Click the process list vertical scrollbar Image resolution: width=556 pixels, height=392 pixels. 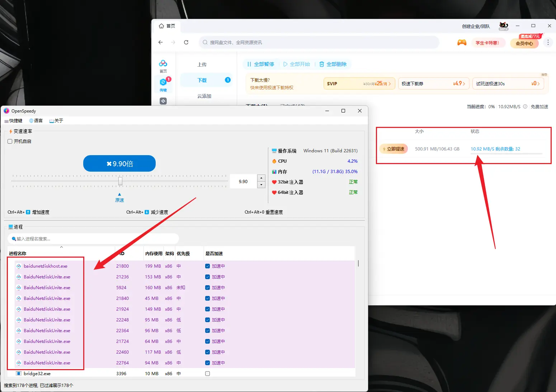tap(358, 263)
